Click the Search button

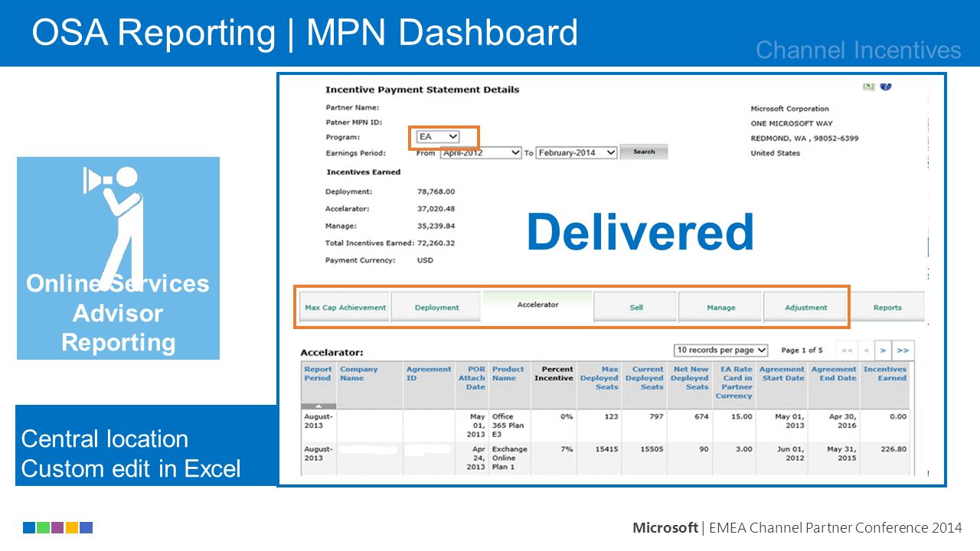coord(644,152)
